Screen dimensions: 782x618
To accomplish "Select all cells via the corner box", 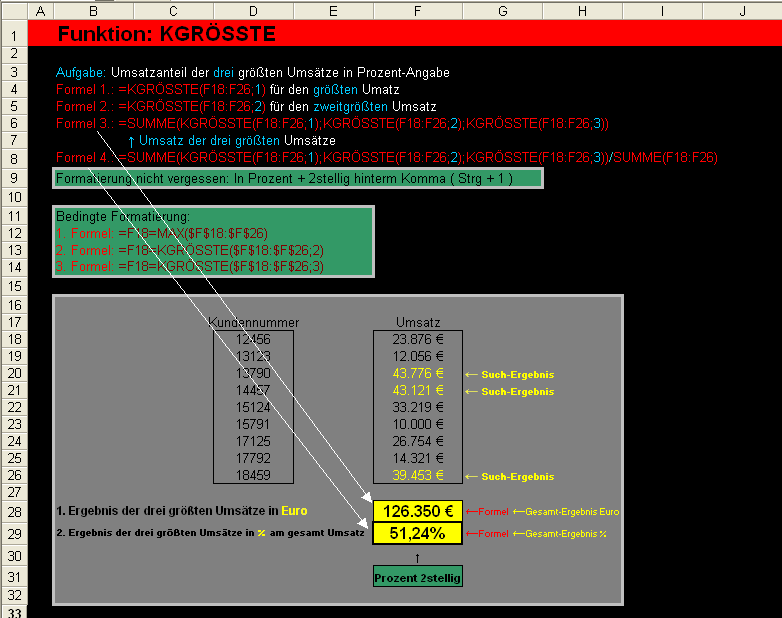I will (x=13, y=11).
